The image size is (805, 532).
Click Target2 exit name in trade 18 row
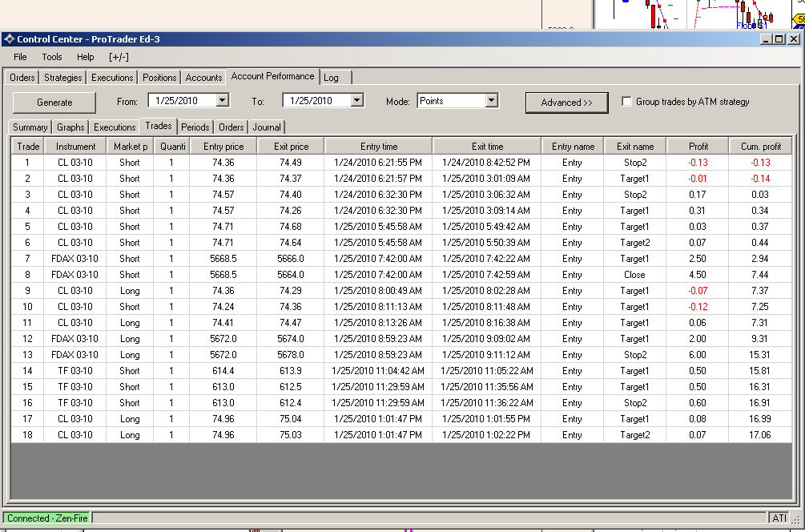pos(634,434)
